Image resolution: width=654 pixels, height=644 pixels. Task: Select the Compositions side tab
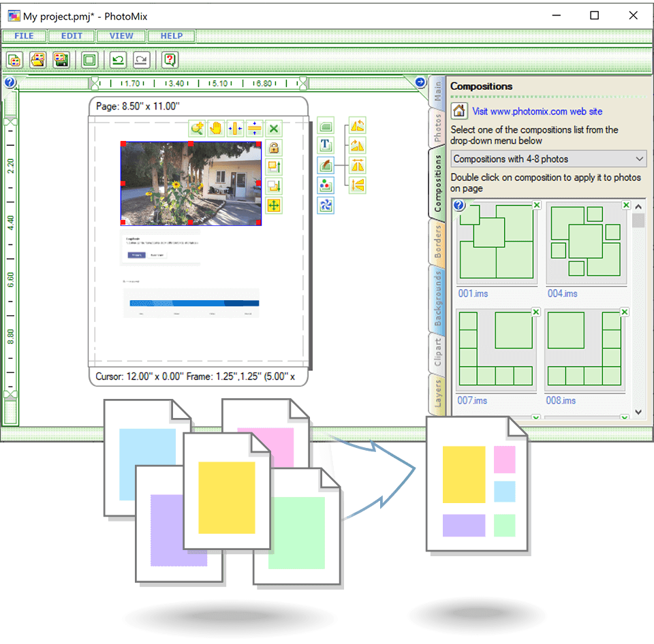[437, 183]
